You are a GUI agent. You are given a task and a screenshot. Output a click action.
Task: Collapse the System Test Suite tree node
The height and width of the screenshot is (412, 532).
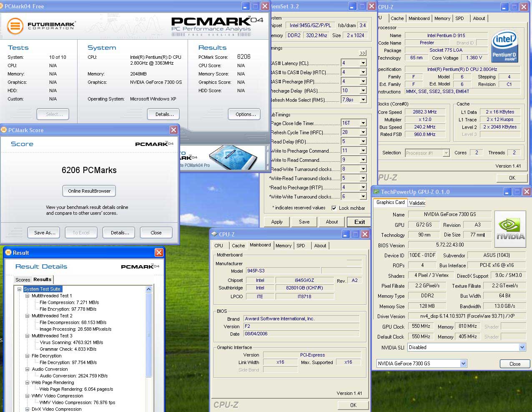19,289
